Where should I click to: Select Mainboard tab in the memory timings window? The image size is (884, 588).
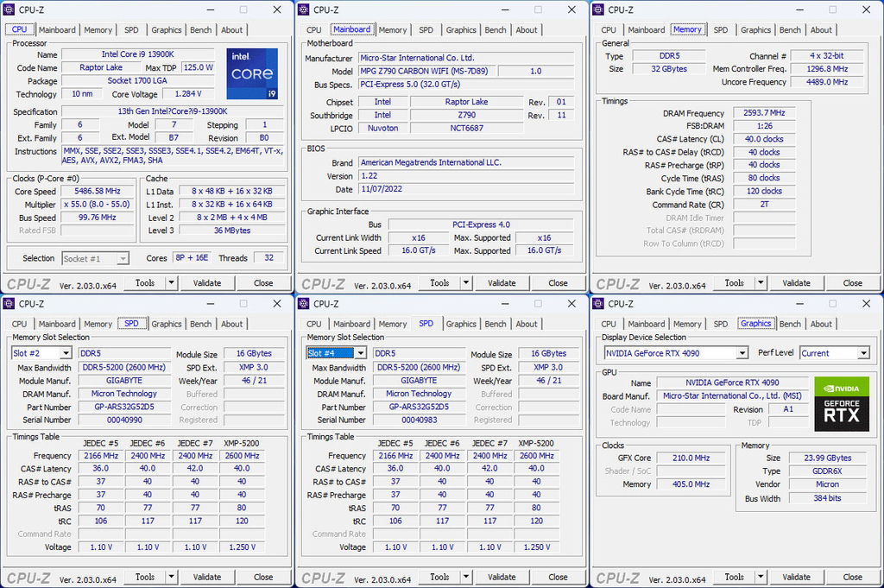646,30
